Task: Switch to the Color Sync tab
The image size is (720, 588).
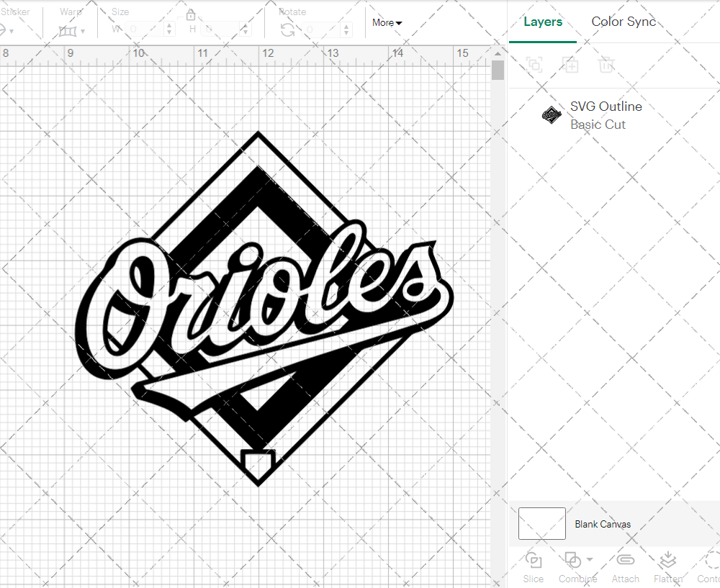Action: pos(624,22)
